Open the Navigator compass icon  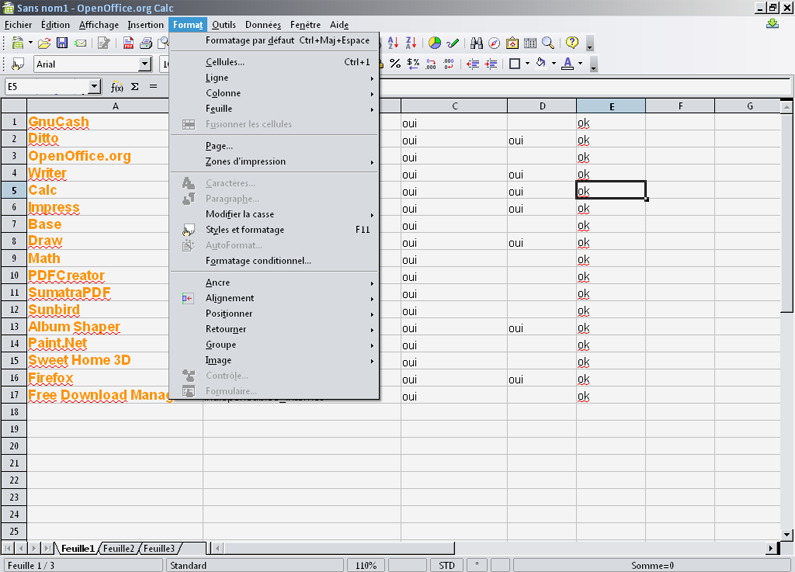494,43
